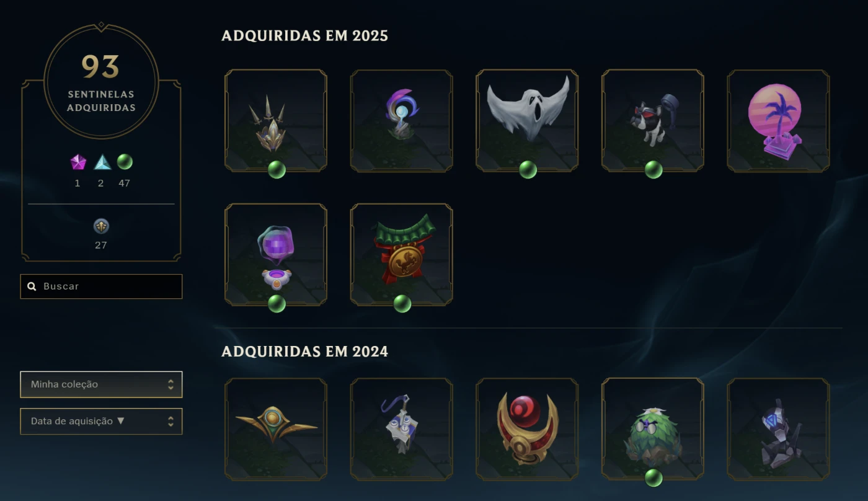868x501 pixels.
Task: Click the green orb under the spiked crown ward
Action: click(277, 169)
